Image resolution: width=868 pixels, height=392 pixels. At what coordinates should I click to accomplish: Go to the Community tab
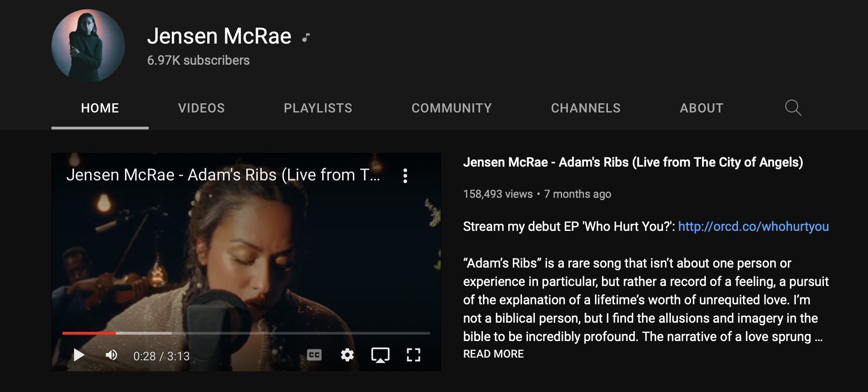(452, 108)
